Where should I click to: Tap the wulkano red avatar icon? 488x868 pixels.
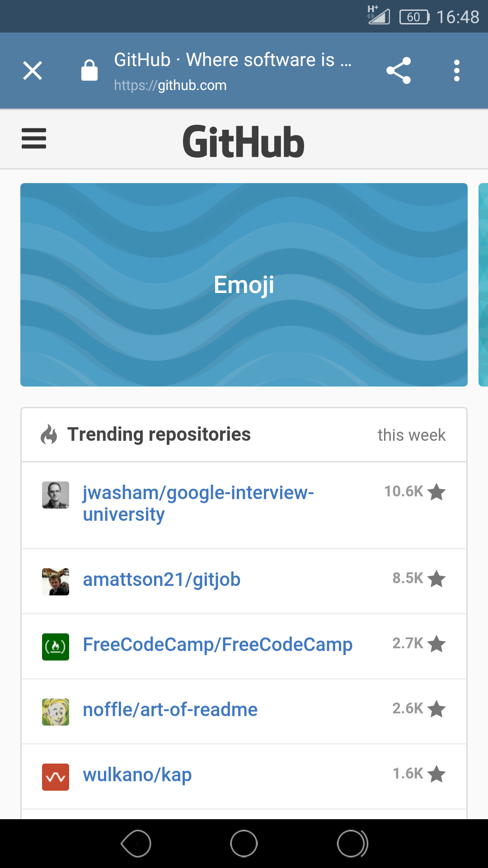(x=56, y=777)
